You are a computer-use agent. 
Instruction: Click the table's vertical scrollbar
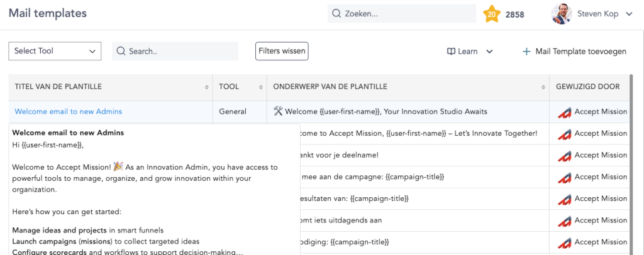630,164
